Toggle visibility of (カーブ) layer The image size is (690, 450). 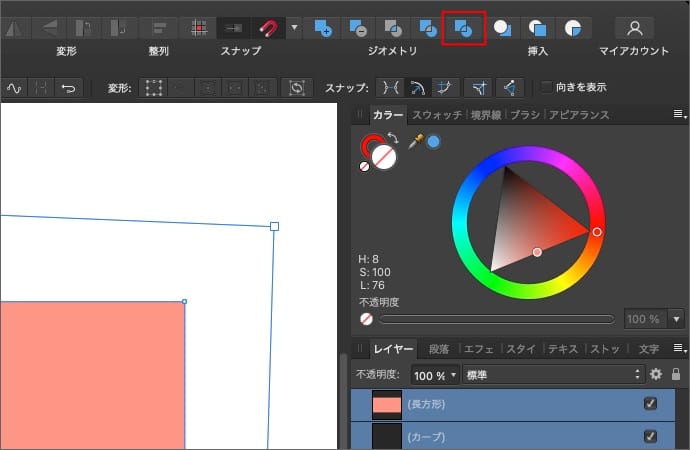651,436
